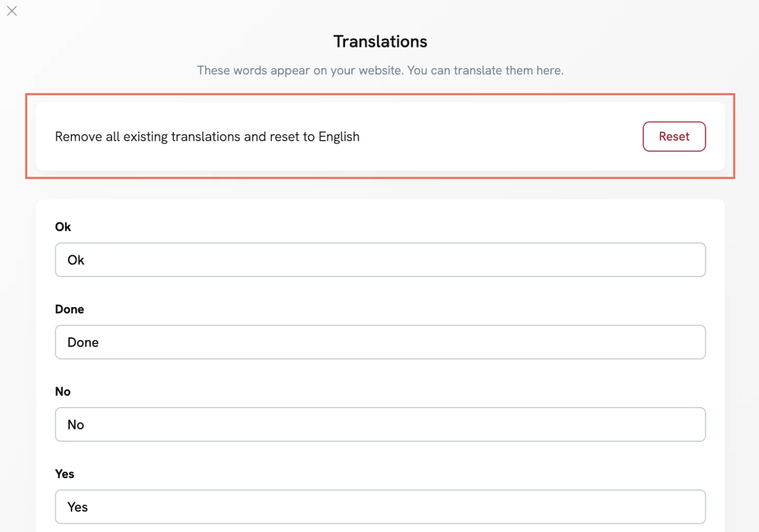Focus the Yes translation field
759x532 pixels.
(x=380, y=506)
